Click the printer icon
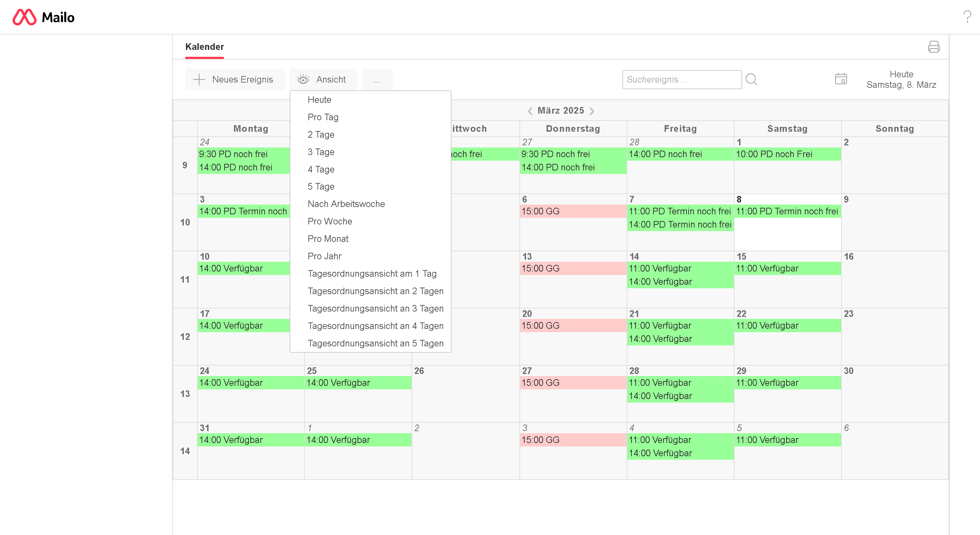 934,47
